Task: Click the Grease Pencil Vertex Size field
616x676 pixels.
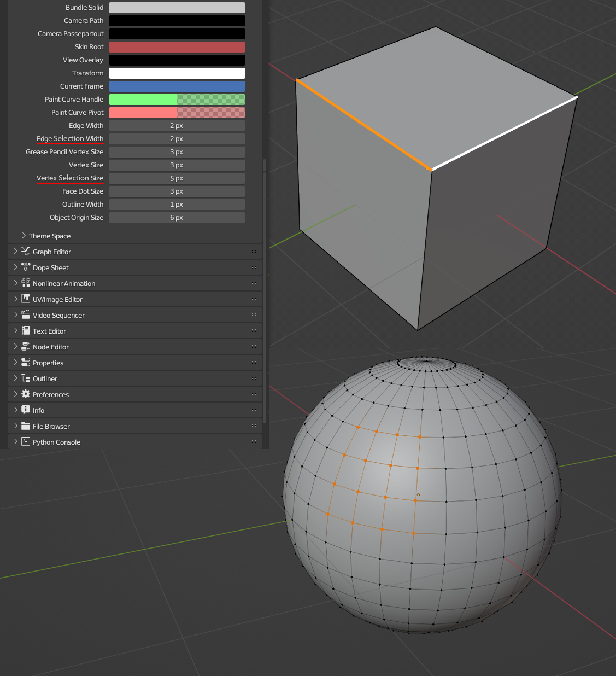Action: pyautogui.click(x=177, y=152)
